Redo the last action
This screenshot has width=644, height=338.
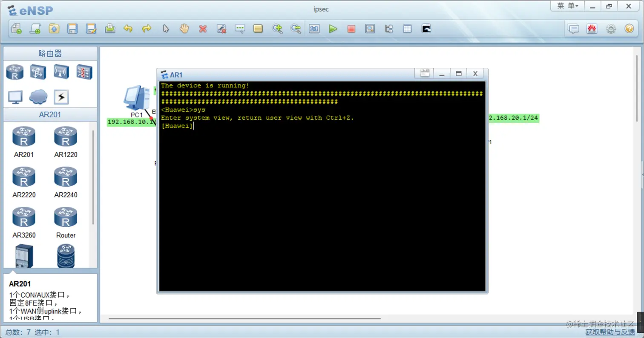click(x=147, y=29)
